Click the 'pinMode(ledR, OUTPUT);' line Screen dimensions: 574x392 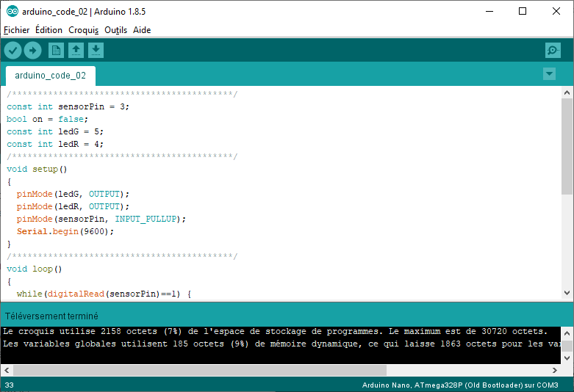coord(73,206)
